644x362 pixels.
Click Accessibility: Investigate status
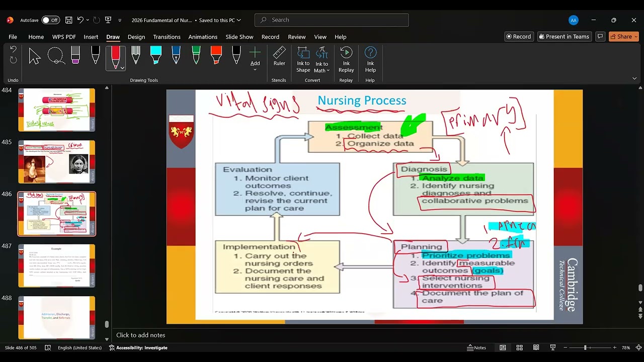(138, 348)
